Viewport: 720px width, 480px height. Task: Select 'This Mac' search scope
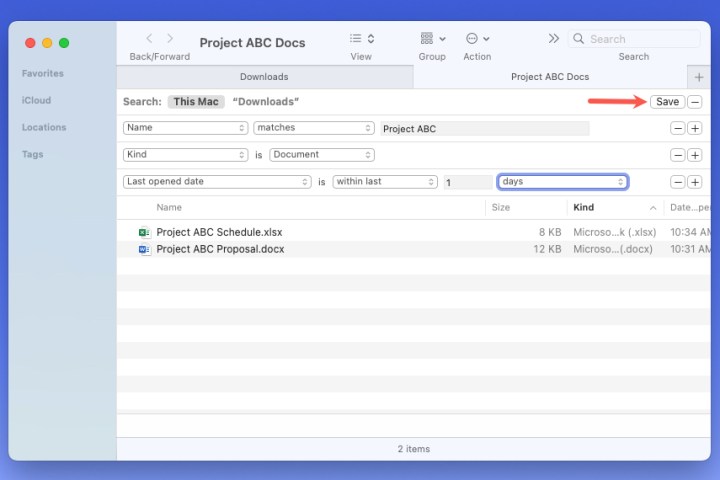point(197,102)
